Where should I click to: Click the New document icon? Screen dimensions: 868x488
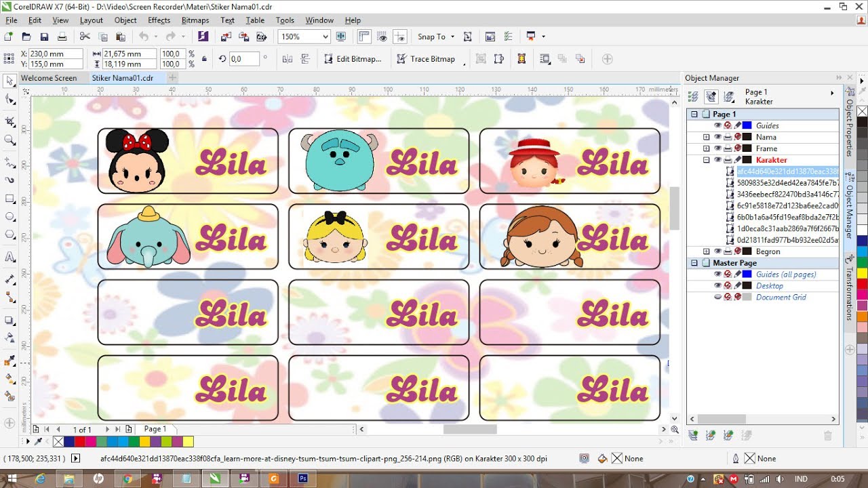point(9,37)
